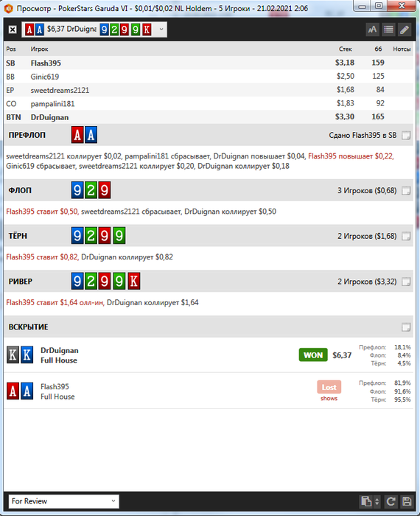Click Flash395's red A card at showdown
420x516 pixels.
pos(13,391)
